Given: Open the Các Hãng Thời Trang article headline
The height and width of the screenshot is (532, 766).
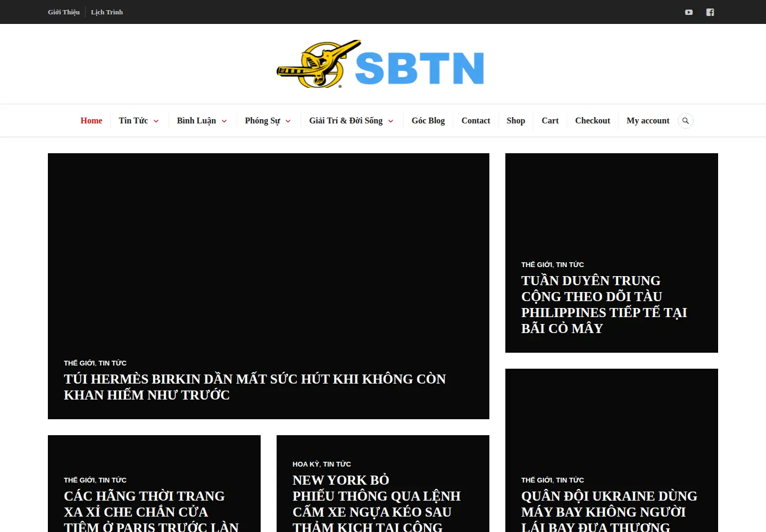Looking at the screenshot, I should tap(152, 511).
